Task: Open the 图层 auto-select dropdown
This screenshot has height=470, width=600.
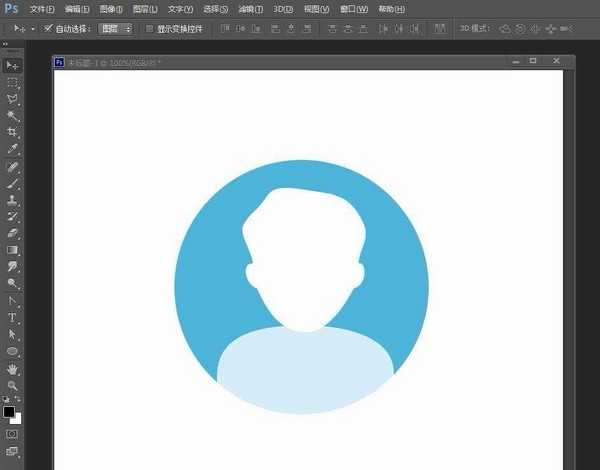Action: pyautogui.click(x=116, y=29)
